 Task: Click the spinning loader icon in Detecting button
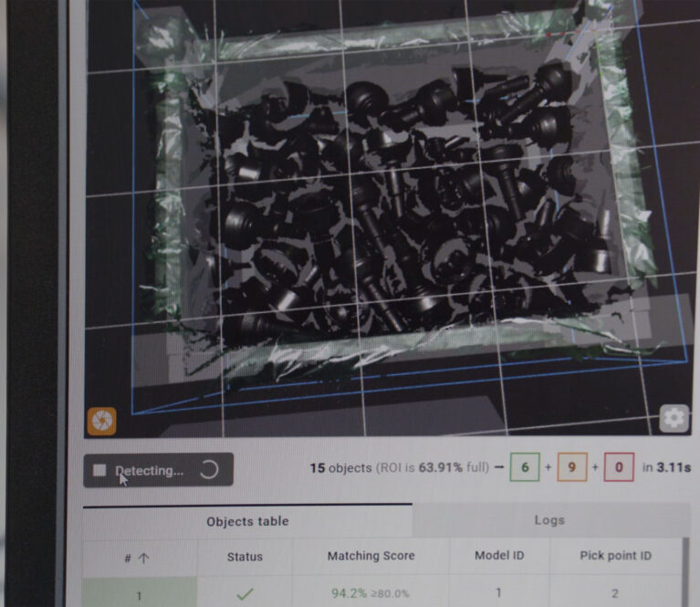click(208, 469)
